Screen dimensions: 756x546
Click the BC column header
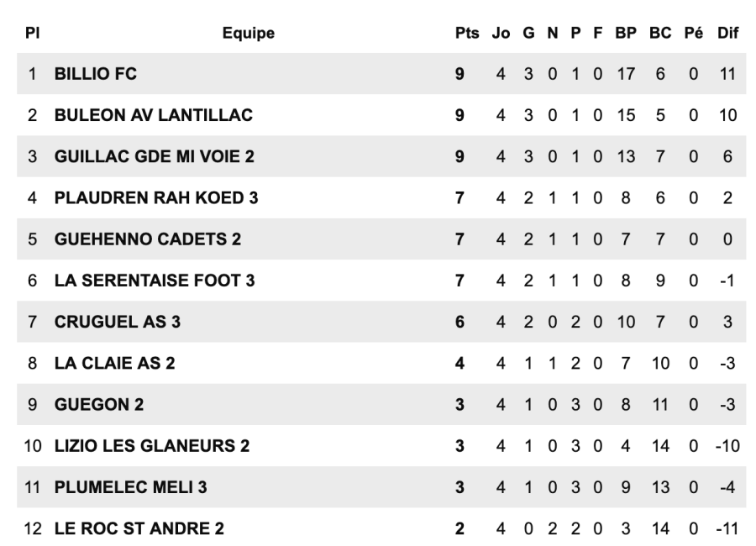[659, 34]
